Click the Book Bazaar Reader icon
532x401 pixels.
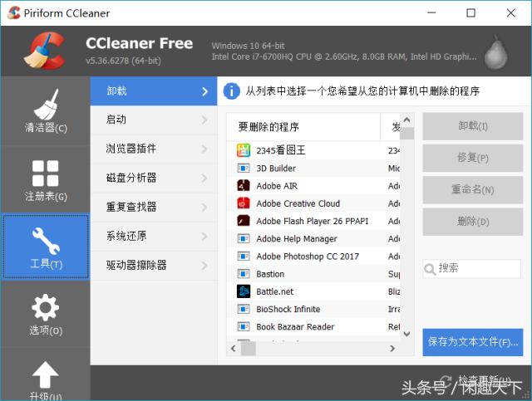244,327
